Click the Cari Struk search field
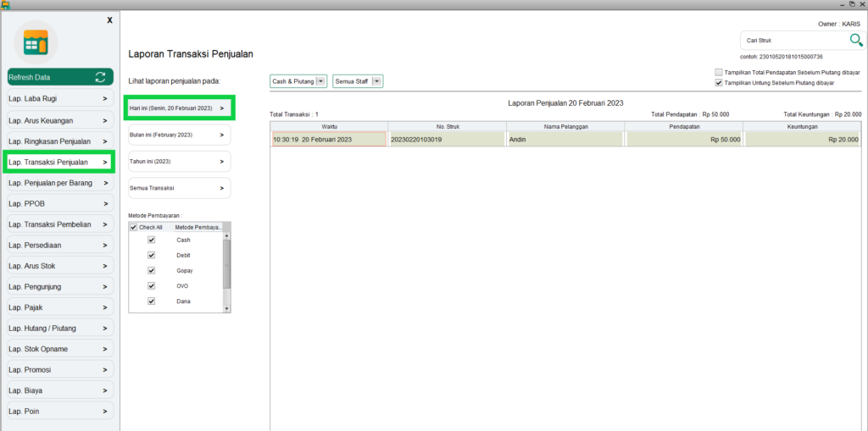The height and width of the screenshot is (431, 868). [793, 40]
